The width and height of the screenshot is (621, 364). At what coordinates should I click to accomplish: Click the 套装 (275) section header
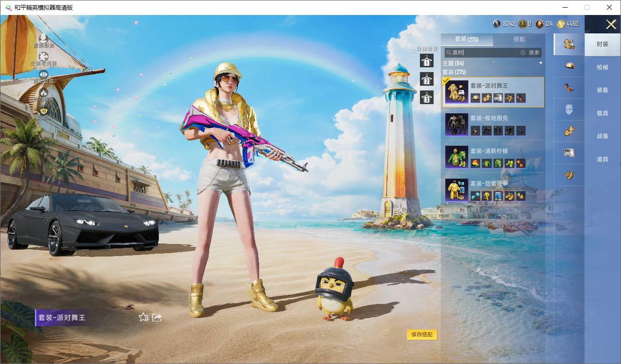point(453,72)
